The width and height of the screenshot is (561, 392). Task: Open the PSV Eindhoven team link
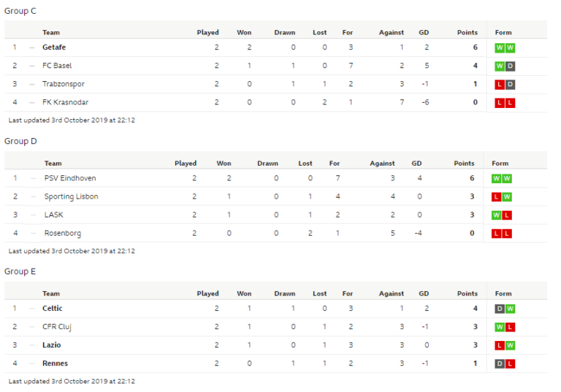coord(70,178)
